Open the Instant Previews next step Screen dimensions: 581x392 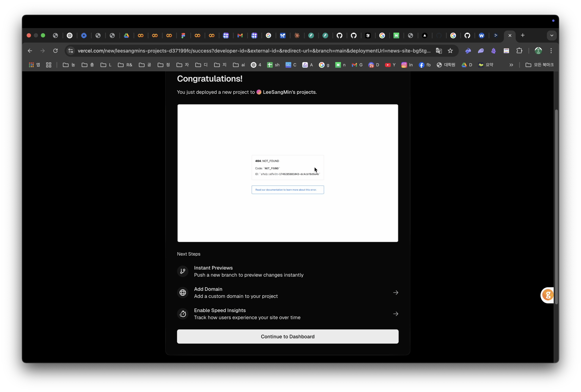288,271
